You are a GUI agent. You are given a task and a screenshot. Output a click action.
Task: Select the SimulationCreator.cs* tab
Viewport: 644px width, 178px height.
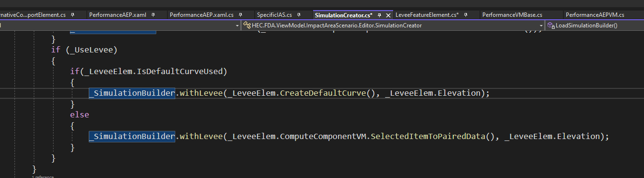coord(343,15)
